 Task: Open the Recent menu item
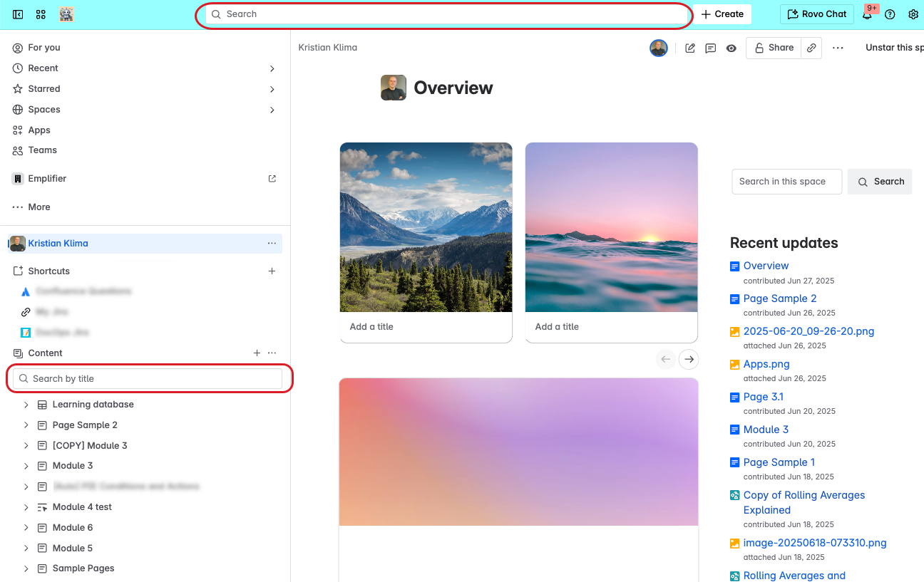tap(43, 68)
